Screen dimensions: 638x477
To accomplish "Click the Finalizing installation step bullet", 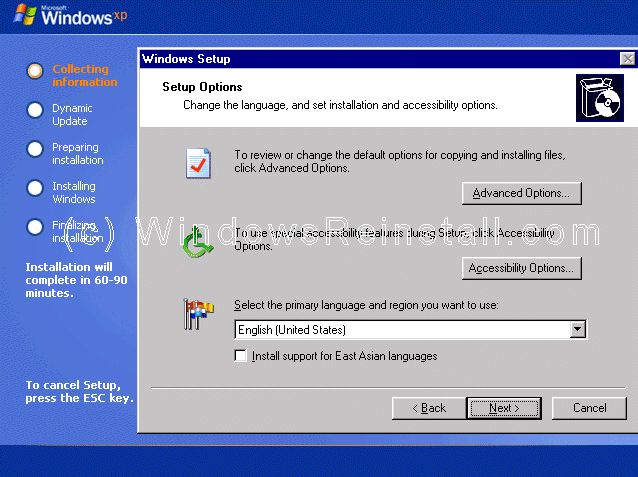I will [x=35, y=227].
